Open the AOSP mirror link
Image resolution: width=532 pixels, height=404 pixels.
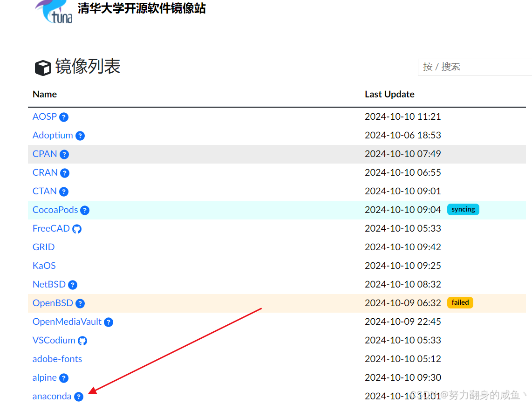click(x=44, y=116)
